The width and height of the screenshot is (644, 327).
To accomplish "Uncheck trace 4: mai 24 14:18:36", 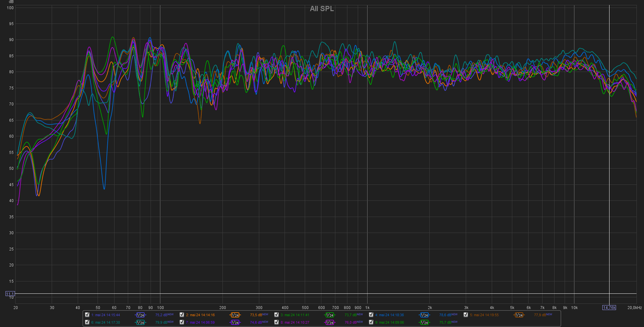I will (371, 315).
